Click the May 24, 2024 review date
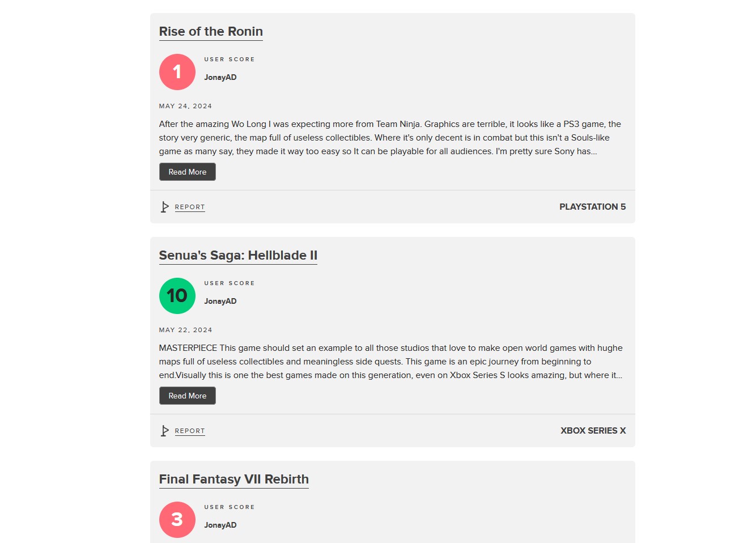 click(185, 107)
